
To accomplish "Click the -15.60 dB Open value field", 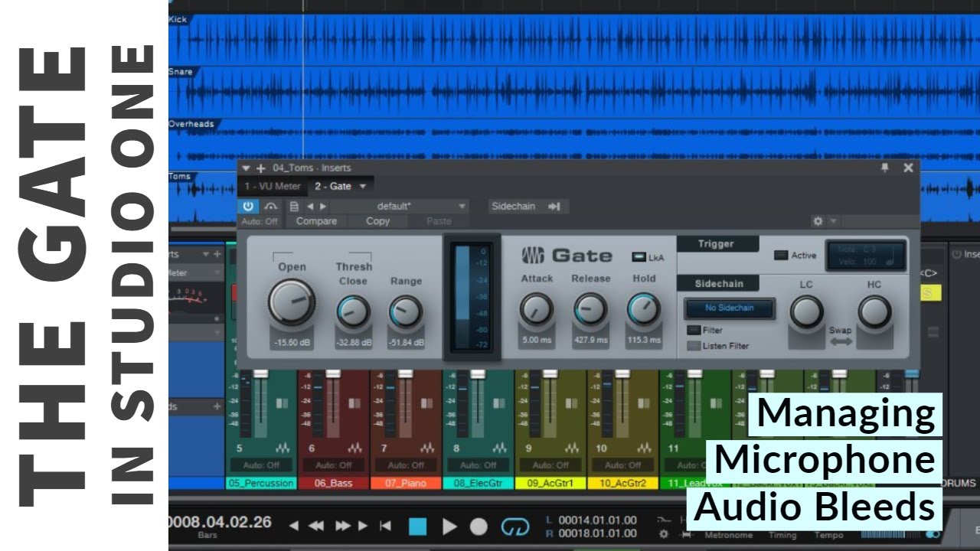I will [x=292, y=343].
